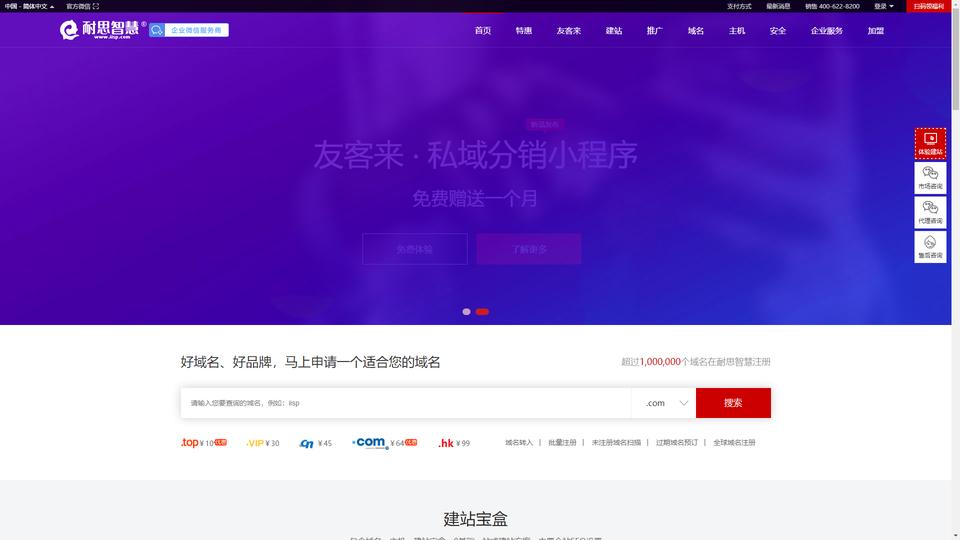960x540 pixels.
Task: Open the 代理咨询 chat widget
Action: [930, 212]
